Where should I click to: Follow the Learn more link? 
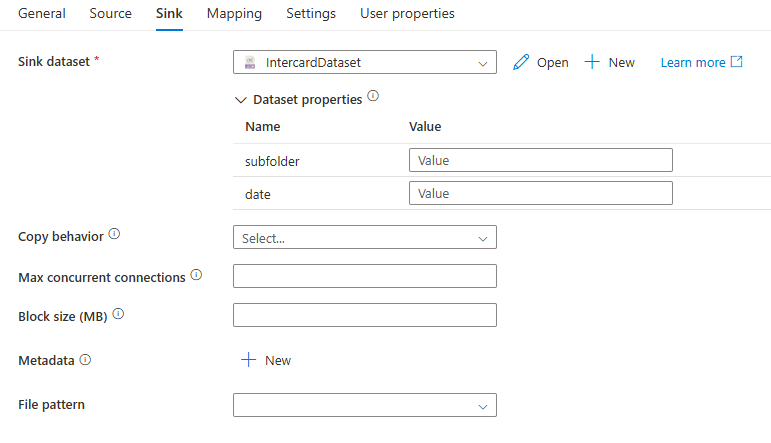point(693,62)
